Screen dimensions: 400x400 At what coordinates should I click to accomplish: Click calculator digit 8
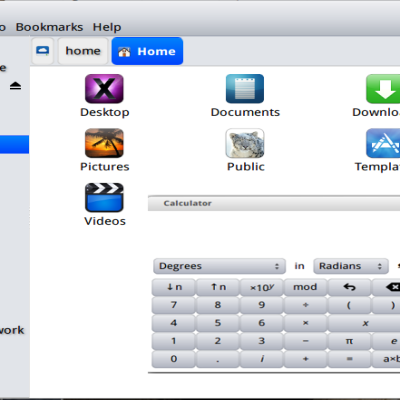click(218, 305)
